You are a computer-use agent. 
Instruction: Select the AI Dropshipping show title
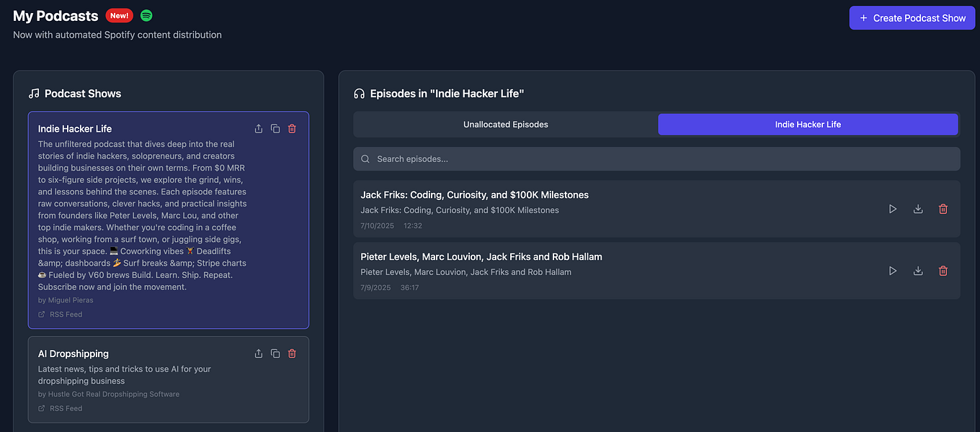point(73,354)
